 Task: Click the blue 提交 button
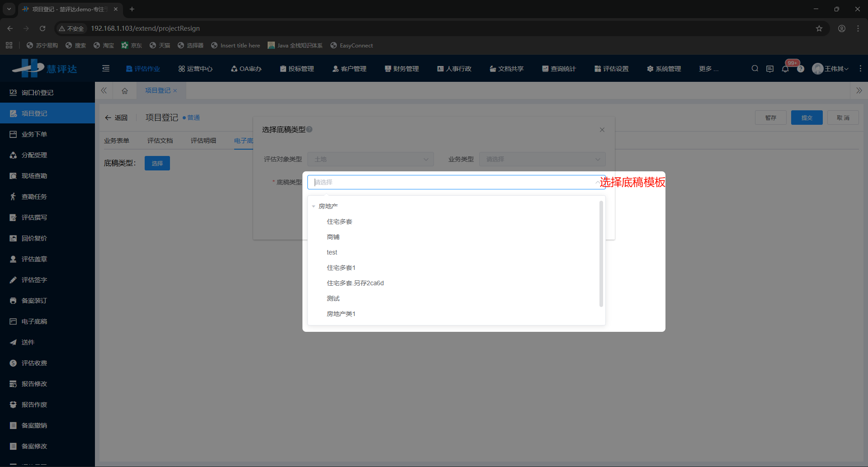pyautogui.click(x=807, y=118)
